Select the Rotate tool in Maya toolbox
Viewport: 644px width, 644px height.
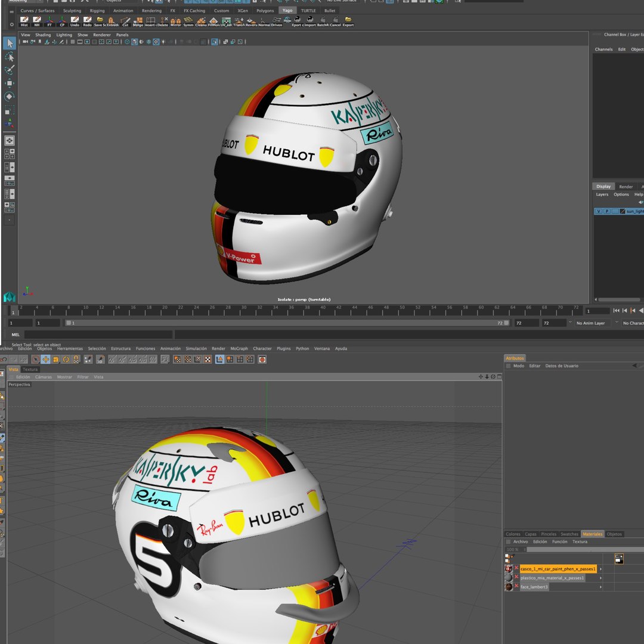[x=10, y=97]
